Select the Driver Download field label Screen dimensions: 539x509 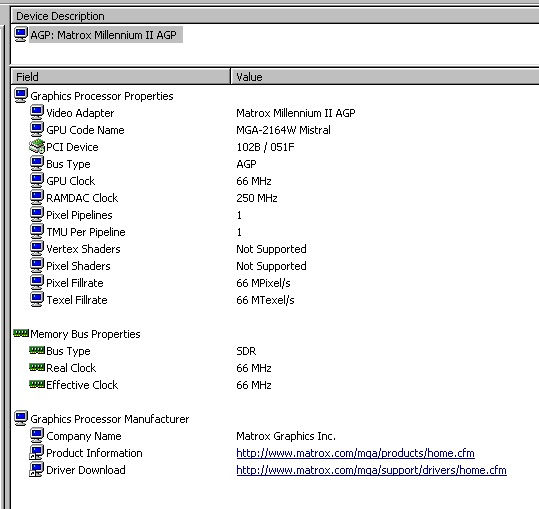pyautogui.click(x=86, y=470)
